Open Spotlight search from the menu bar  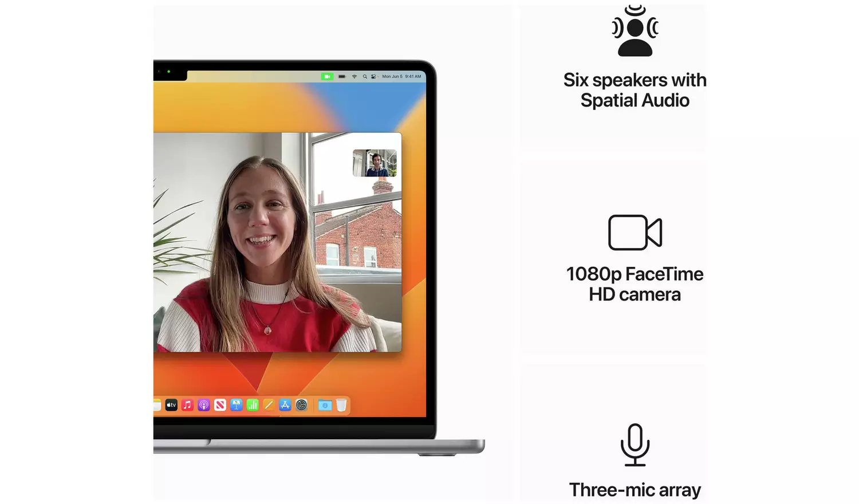point(365,76)
